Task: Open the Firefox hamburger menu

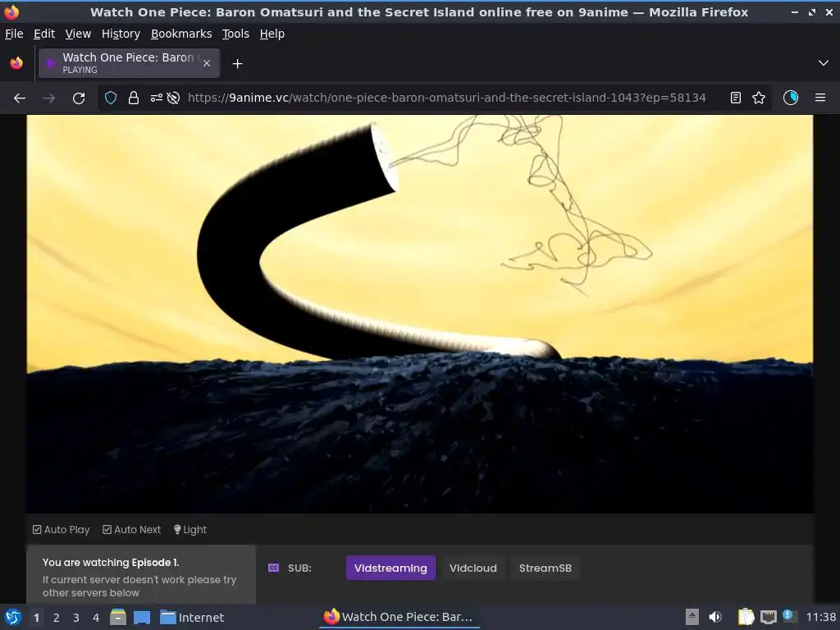Action: click(820, 98)
